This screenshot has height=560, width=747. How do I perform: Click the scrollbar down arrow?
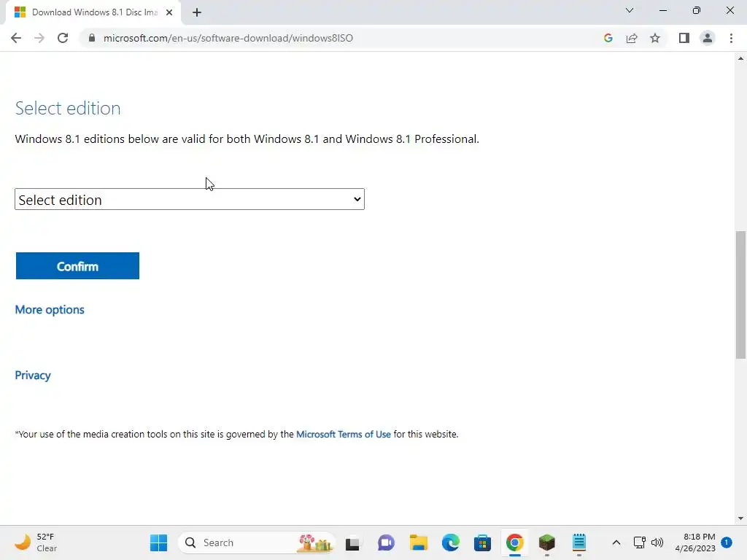pos(740,518)
